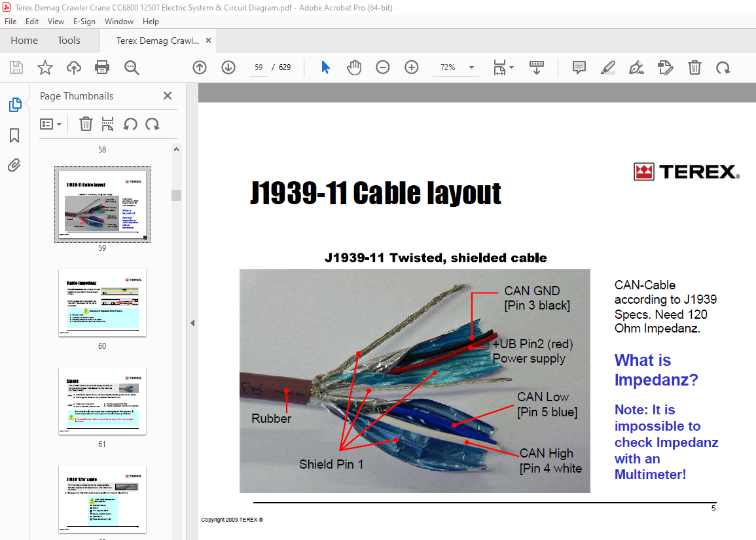This screenshot has width=756, height=540.
Task: Open the Attachments paperclip panel
Action: [x=14, y=166]
